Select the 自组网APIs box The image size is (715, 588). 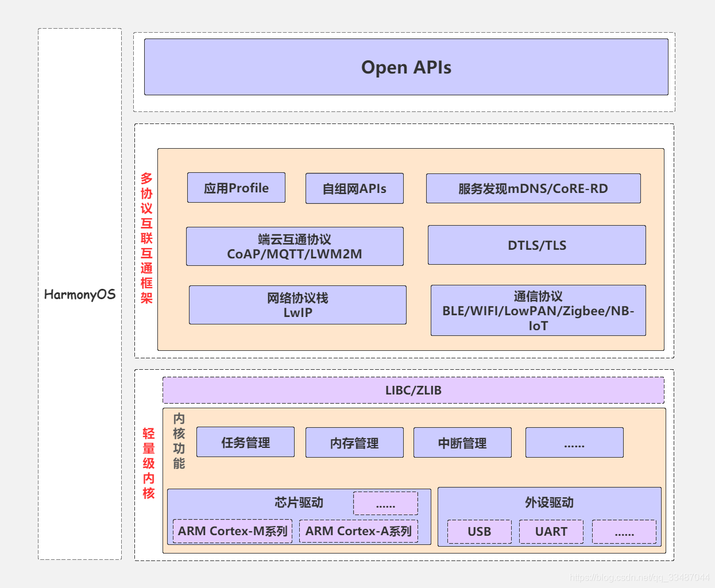click(354, 188)
